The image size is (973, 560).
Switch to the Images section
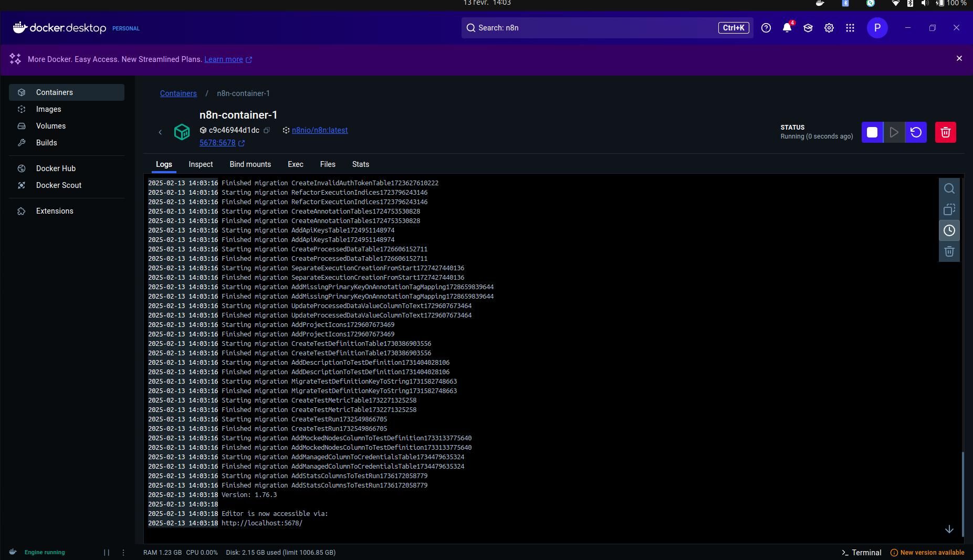coord(48,109)
